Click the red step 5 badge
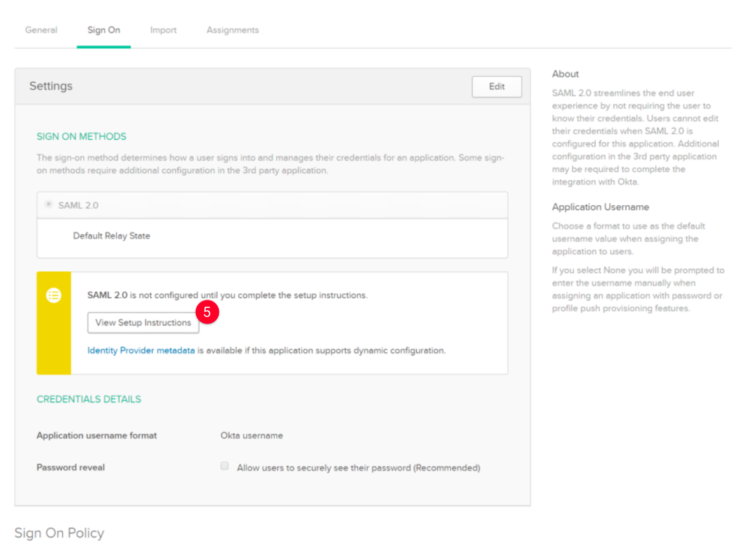 (x=207, y=312)
